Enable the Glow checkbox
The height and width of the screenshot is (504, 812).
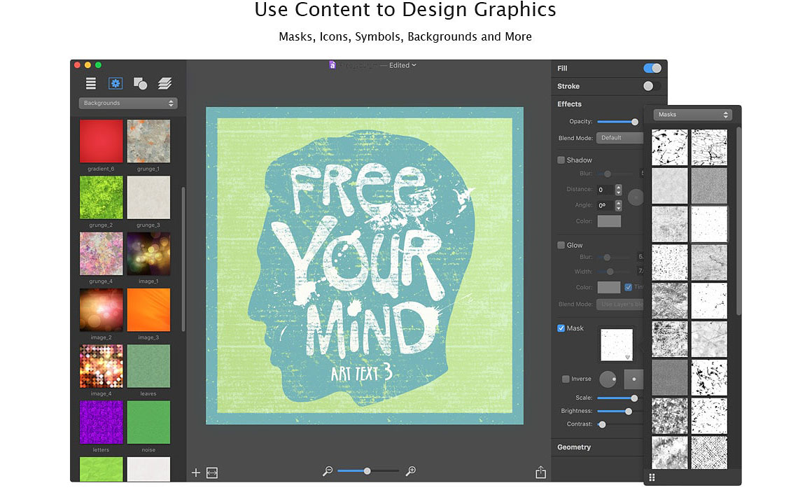pos(561,245)
